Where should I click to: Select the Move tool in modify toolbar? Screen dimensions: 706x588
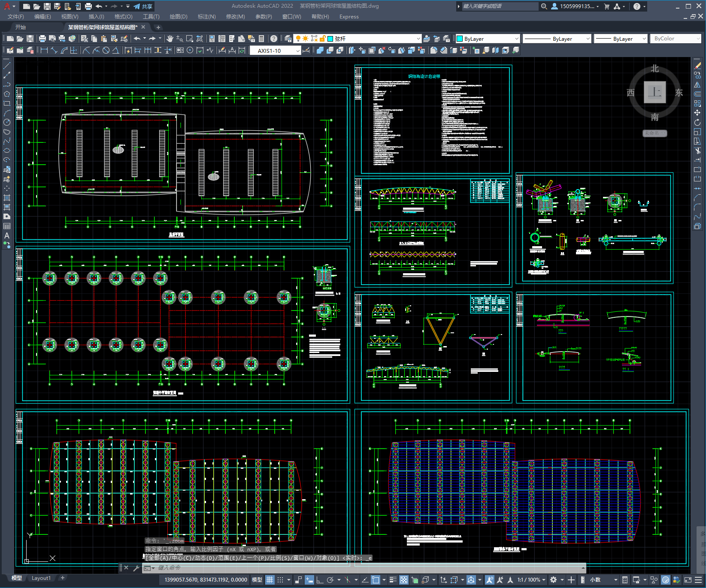[697, 113]
